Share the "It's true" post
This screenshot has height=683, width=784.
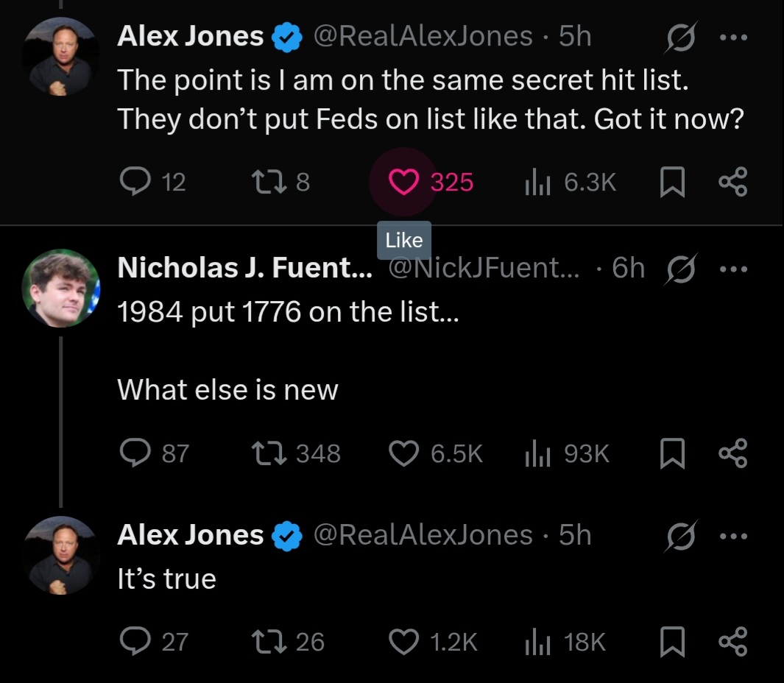[x=733, y=642]
